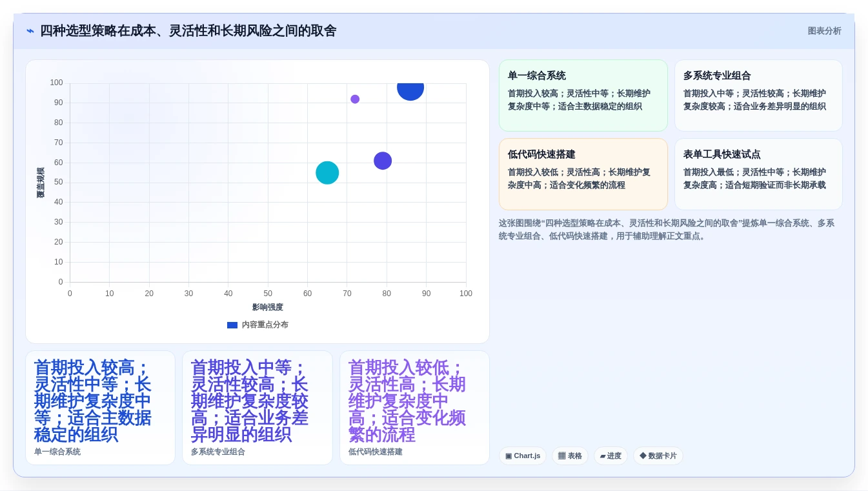This screenshot has height=491, width=868.
Task: Click the lightning icon beside the title
Action: [30, 31]
